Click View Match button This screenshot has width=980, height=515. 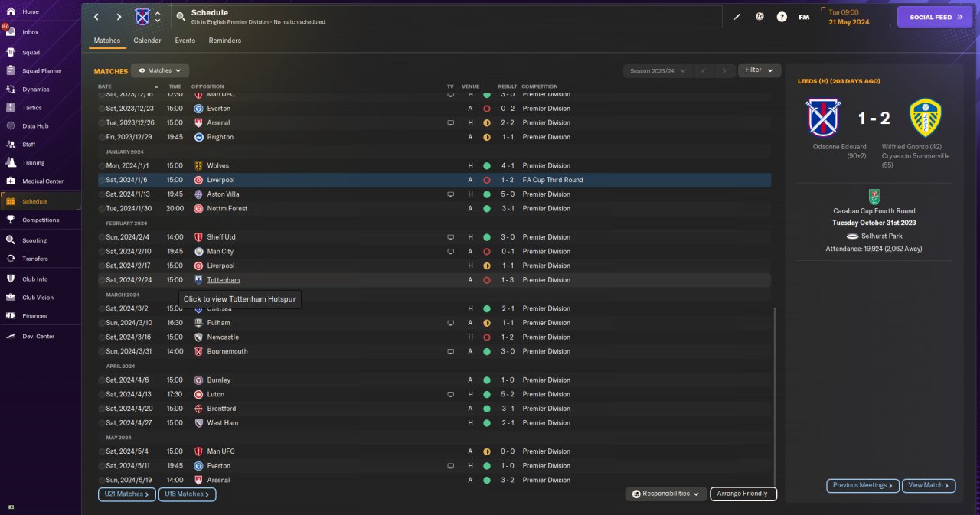pos(929,485)
